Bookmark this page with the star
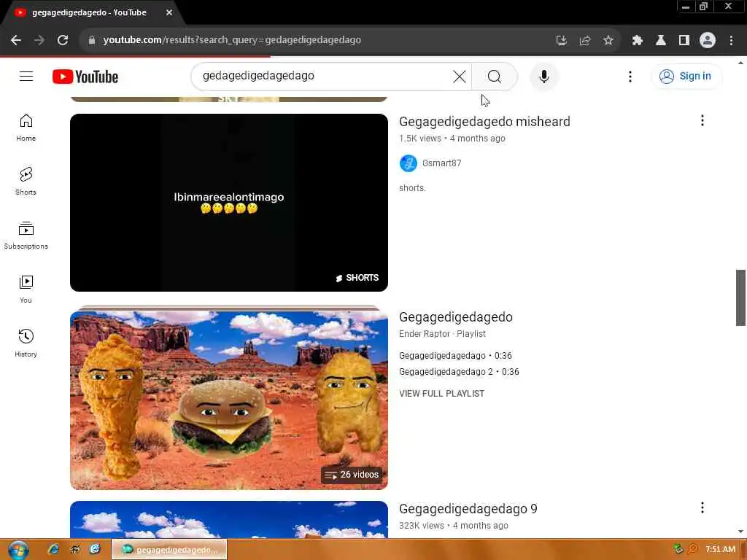This screenshot has height=560, width=747. coord(608,41)
